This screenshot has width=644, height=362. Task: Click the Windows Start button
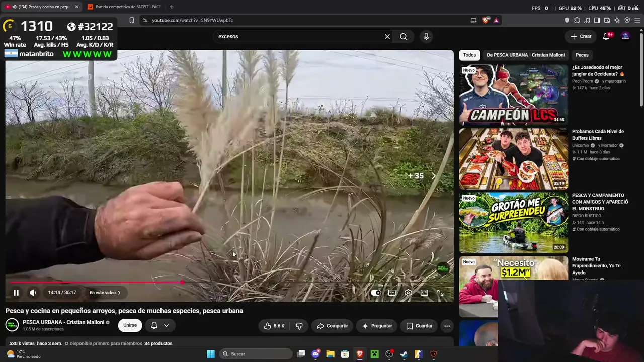211,354
